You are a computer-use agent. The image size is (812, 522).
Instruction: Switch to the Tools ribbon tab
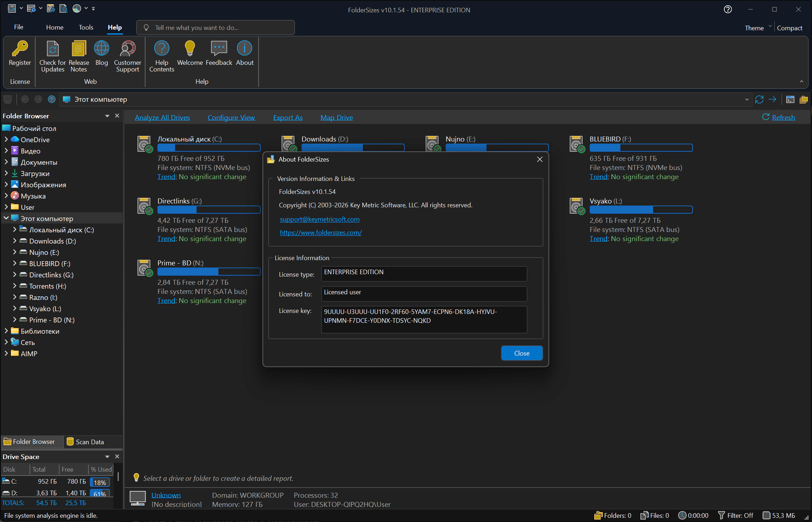coord(86,27)
